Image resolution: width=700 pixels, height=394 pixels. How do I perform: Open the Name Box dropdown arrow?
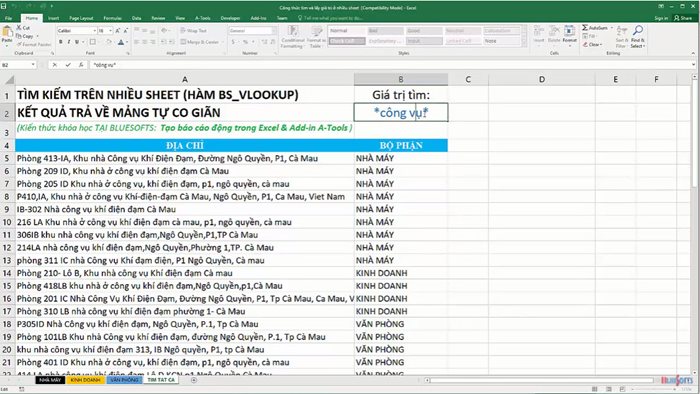33,65
